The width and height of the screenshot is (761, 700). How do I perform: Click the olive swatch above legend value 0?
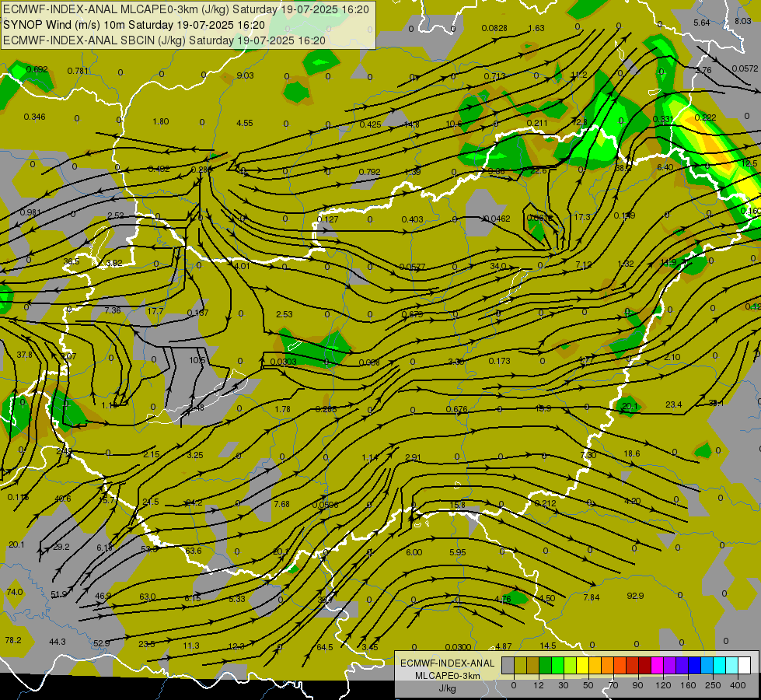pyautogui.click(x=520, y=665)
